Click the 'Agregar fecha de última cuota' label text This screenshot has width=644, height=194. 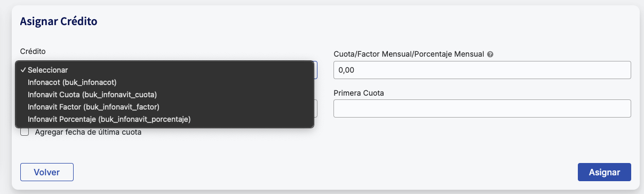(x=88, y=132)
